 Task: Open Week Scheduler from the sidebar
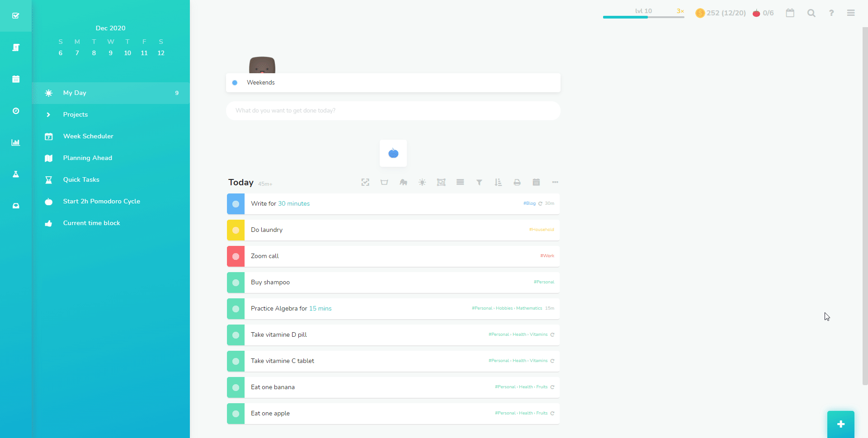111,136
